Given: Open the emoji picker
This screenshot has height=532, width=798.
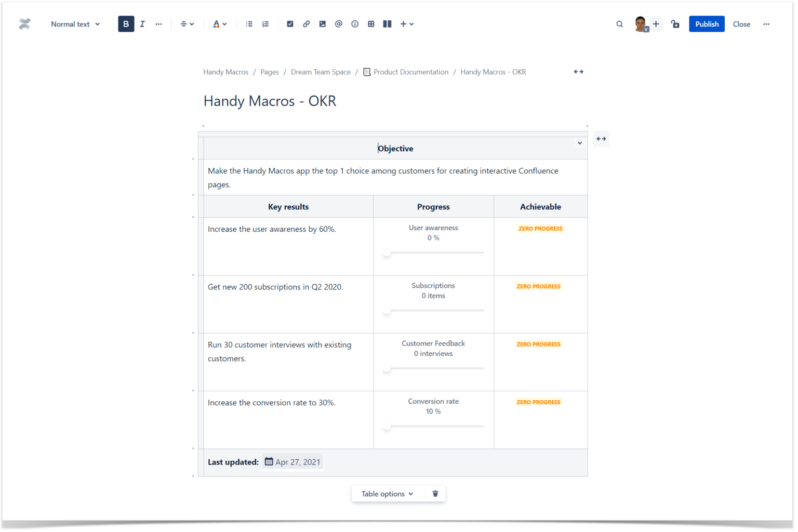Looking at the screenshot, I should pos(354,24).
